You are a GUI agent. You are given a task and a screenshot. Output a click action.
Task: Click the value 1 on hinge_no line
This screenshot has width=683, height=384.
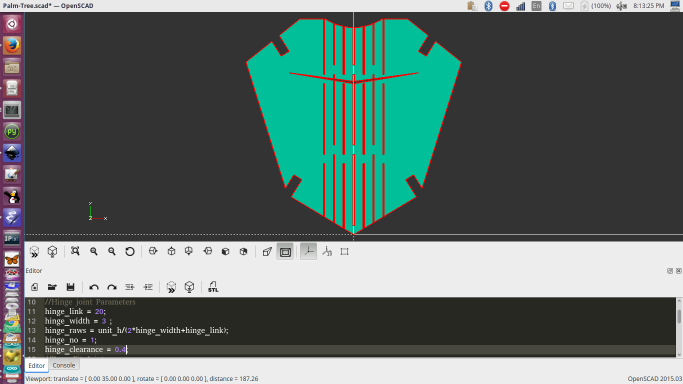click(x=92, y=340)
